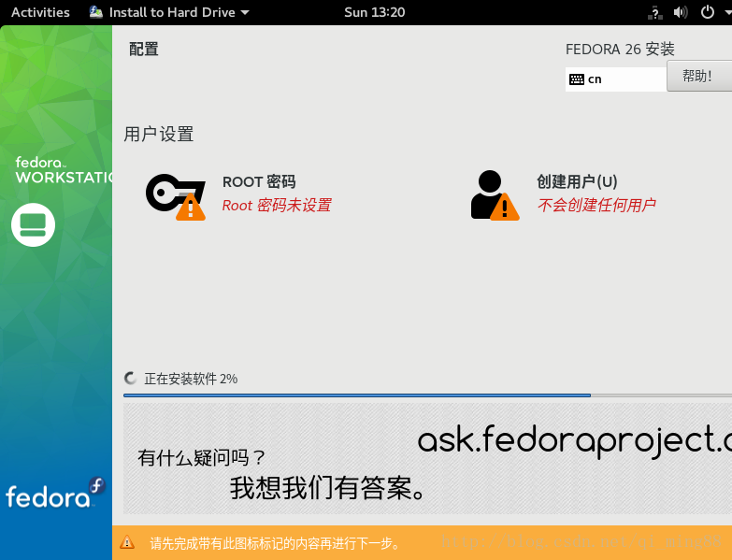732x560 pixels.
Task: Click the volume speaker icon
Action: pos(681,12)
